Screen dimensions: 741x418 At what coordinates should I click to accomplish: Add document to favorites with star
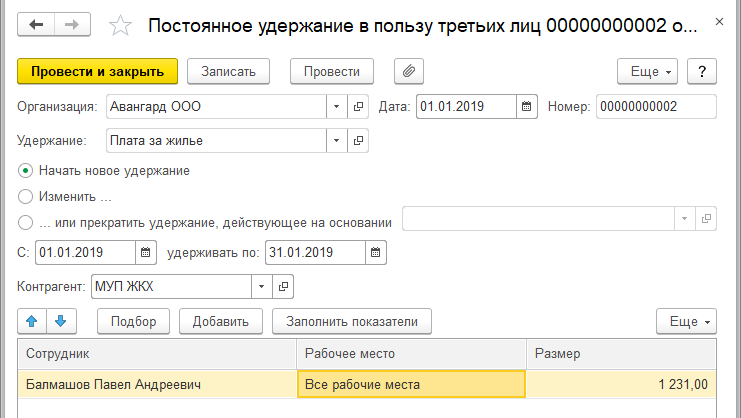120,26
